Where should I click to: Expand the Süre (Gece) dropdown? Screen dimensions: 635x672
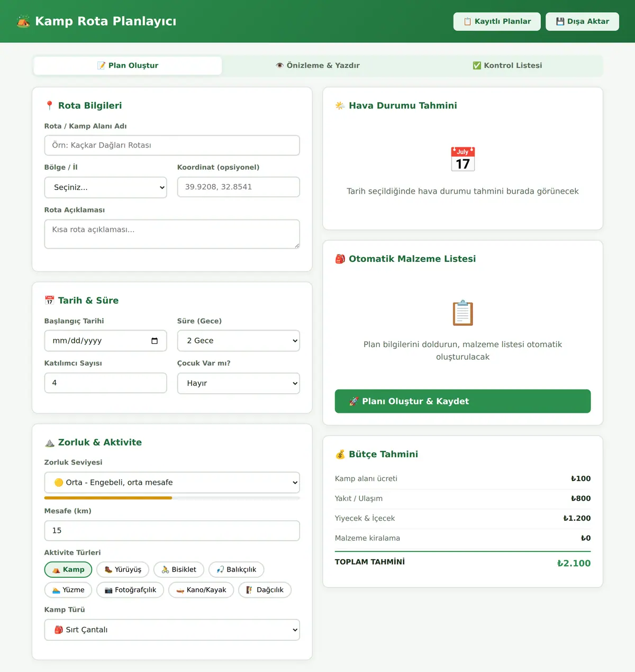tap(239, 341)
